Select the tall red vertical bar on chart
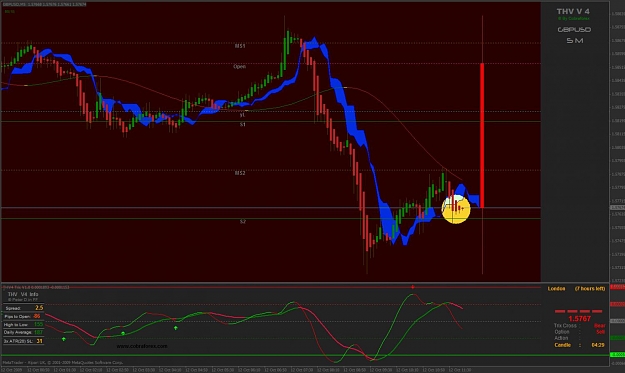 coord(482,135)
